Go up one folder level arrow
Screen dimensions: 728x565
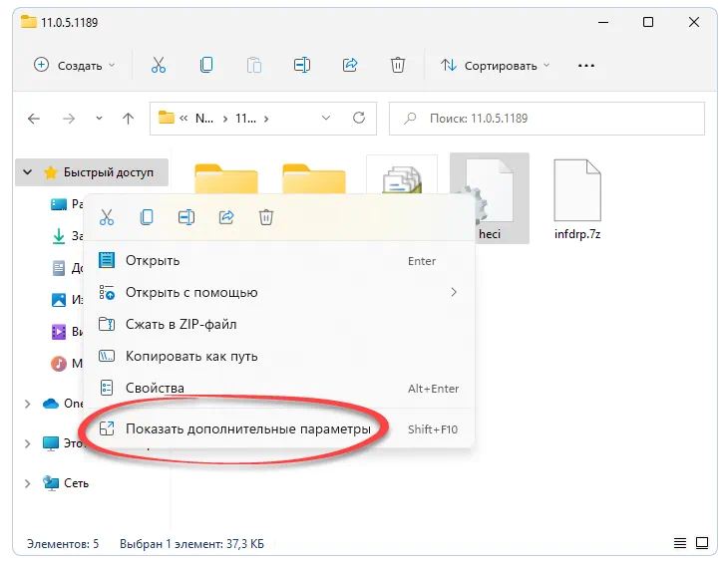(x=128, y=119)
